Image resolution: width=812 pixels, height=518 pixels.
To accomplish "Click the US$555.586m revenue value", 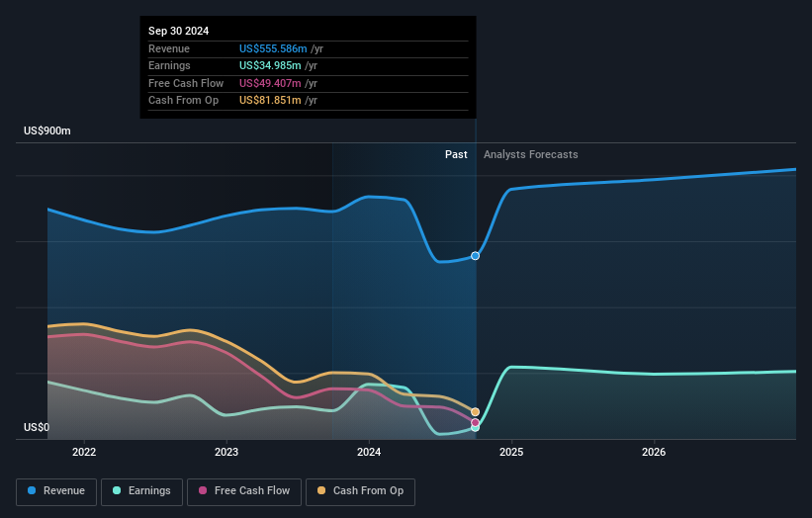I will (x=273, y=48).
